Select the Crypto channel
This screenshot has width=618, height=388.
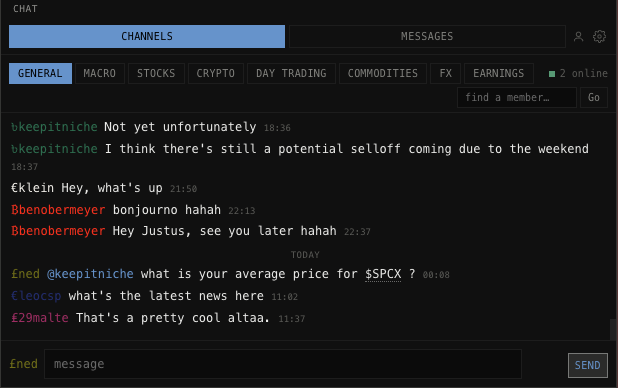tap(216, 73)
